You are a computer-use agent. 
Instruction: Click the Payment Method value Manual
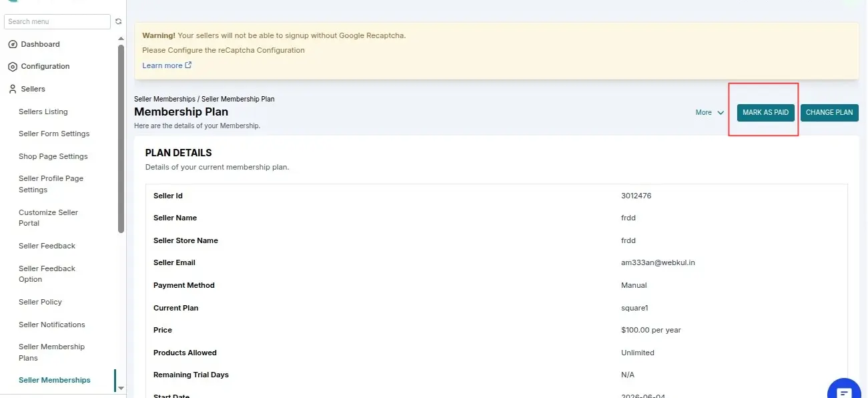click(x=634, y=285)
